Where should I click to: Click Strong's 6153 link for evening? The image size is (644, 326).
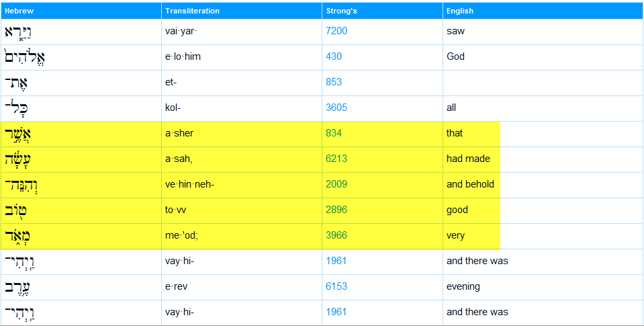336,286
